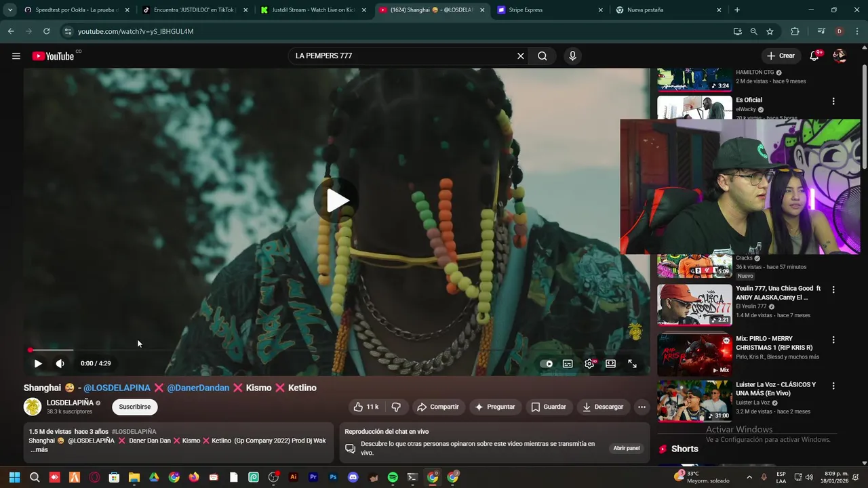Toggle the autoplay switch in player
Screen dimensions: 868x488
tap(547, 364)
